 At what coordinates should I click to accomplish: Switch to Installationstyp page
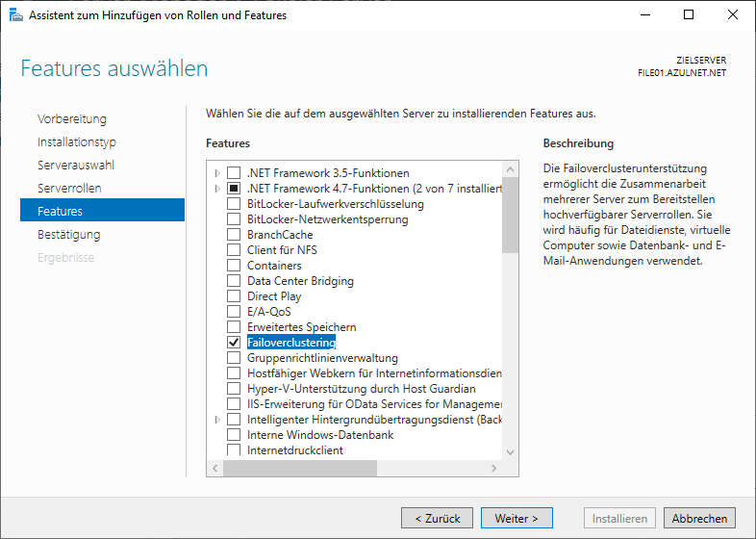click(77, 141)
